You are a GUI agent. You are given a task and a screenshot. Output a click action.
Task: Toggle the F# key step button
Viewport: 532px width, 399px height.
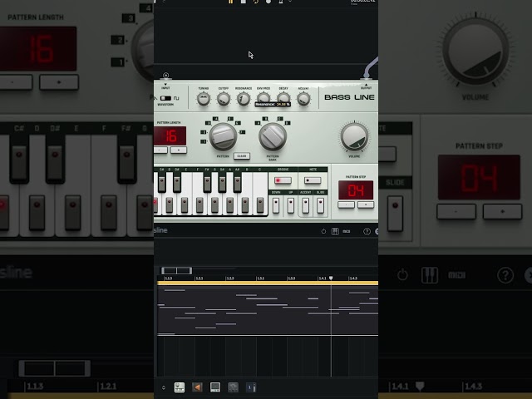click(207, 184)
